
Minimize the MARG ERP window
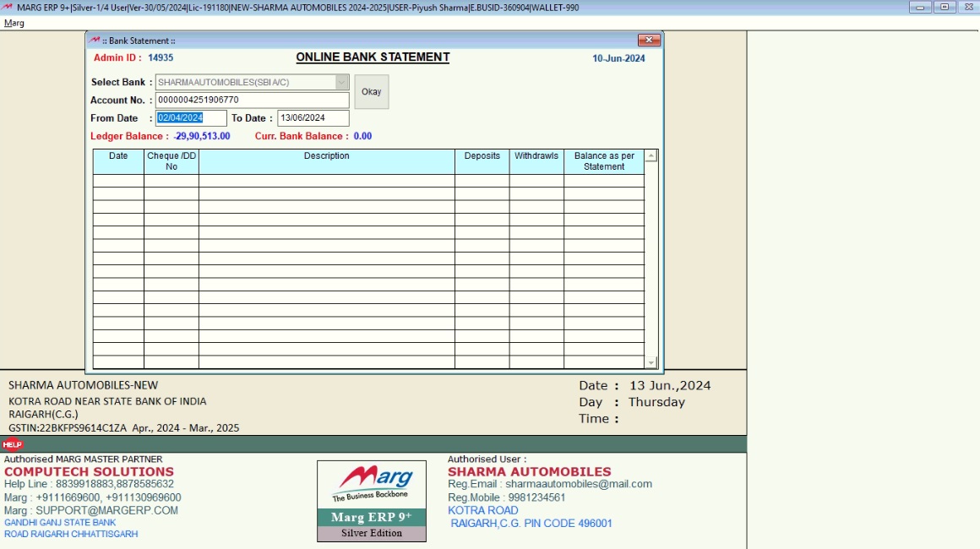[x=920, y=8]
